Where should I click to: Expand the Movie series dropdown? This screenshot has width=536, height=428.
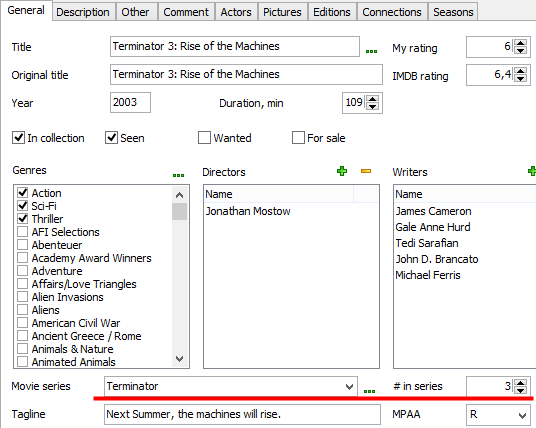pos(349,387)
